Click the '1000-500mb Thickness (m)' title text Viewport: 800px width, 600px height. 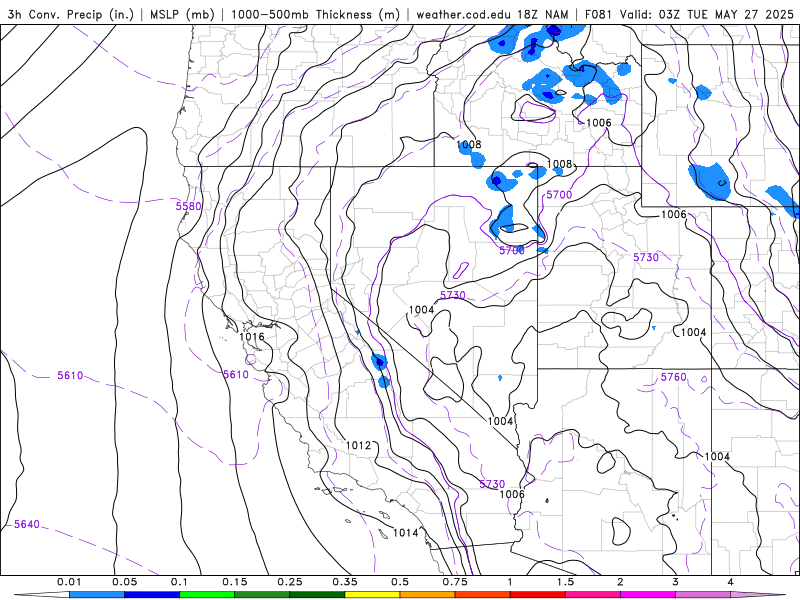(x=315, y=14)
